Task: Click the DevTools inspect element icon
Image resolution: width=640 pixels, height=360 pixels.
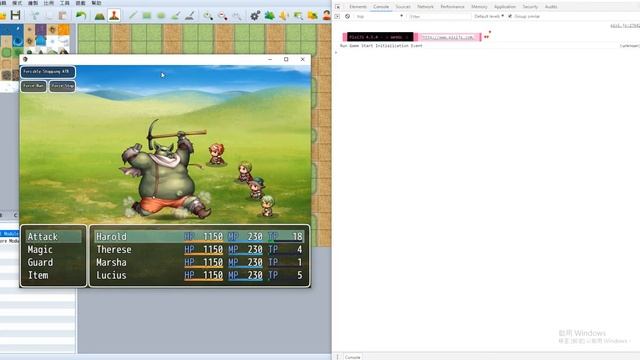Action: [338, 7]
